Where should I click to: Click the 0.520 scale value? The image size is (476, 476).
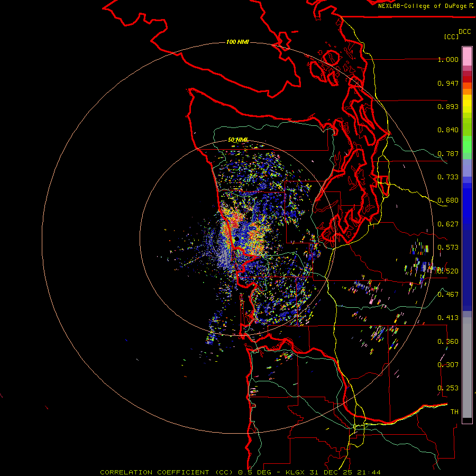[x=448, y=271]
